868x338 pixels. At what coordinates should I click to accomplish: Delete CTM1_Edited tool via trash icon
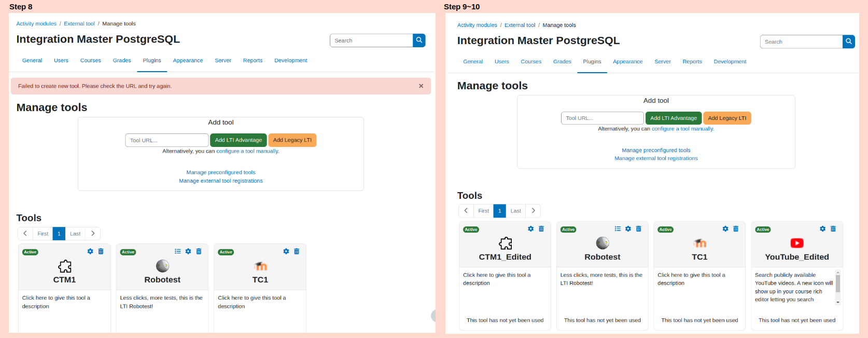click(541, 229)
